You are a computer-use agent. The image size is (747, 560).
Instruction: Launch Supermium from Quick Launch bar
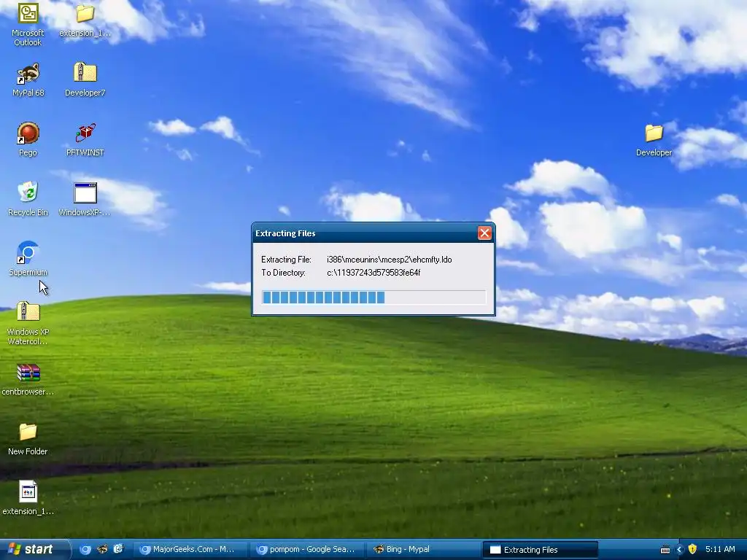click(85, 549)
